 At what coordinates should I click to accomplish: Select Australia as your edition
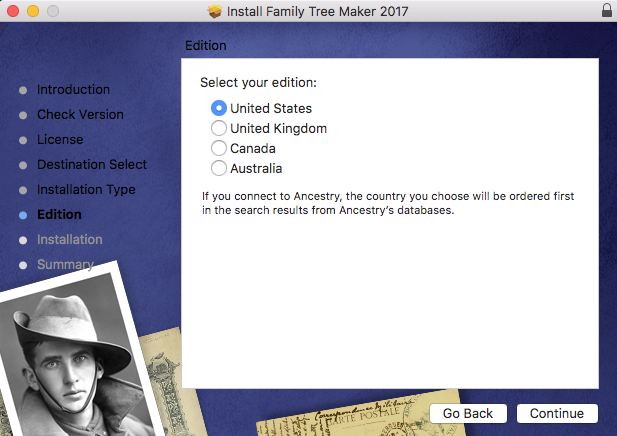[x=219, y=168]
